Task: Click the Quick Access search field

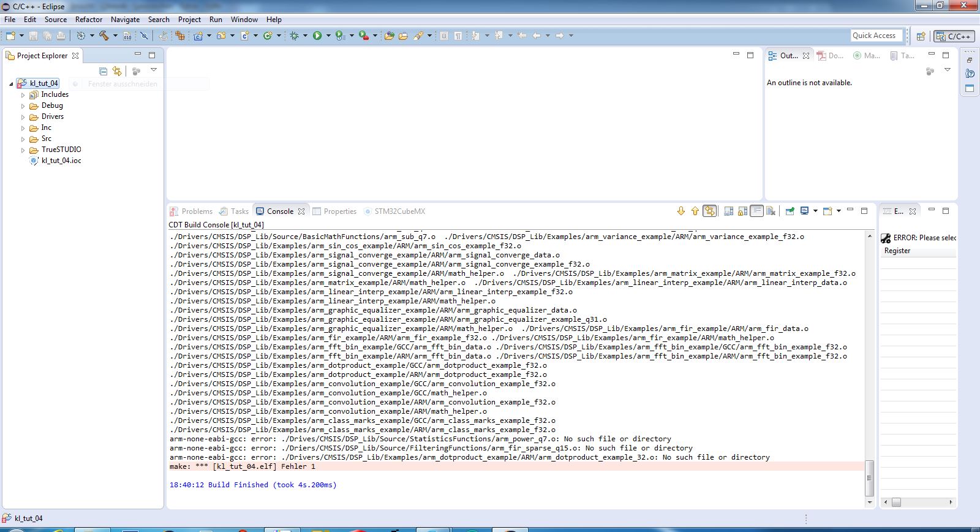Action: pos(876,36)
